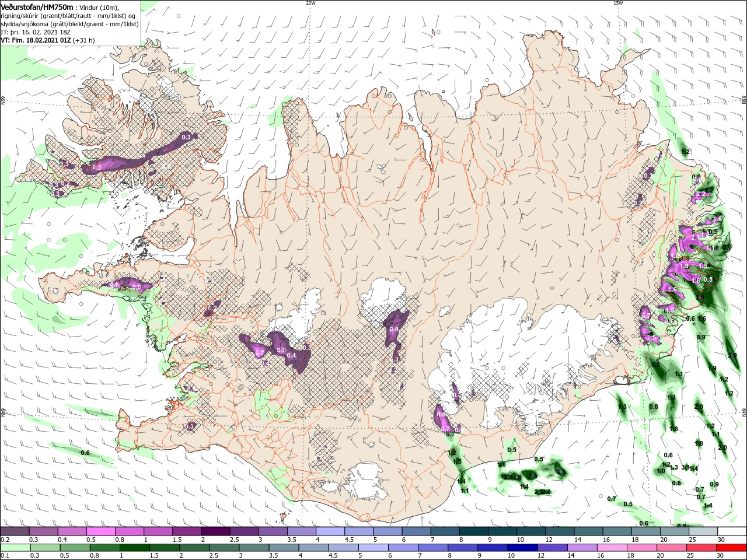
Task: Click the '15W' longitude label on the map's upper edge
Action: coord(618,3)
